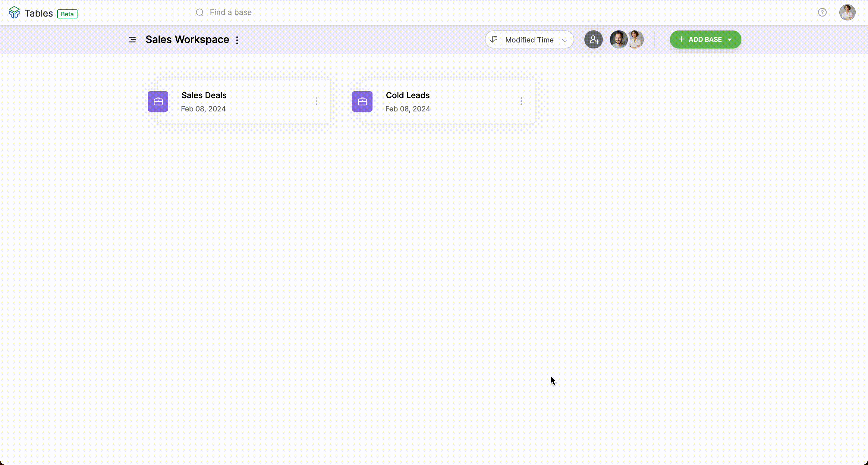Viewport: 868px width, 465px height.
Task: Open the Cold Leads card options menu
Action: 521,101
